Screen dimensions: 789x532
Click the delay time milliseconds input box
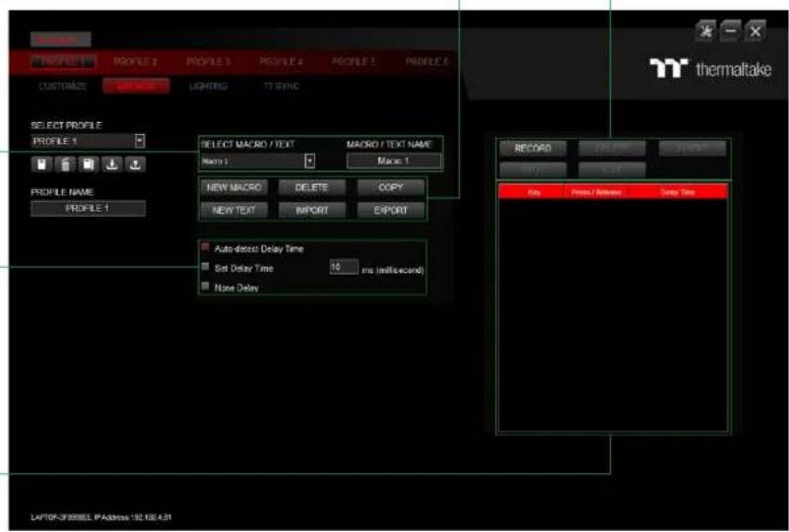click(344, 267)
